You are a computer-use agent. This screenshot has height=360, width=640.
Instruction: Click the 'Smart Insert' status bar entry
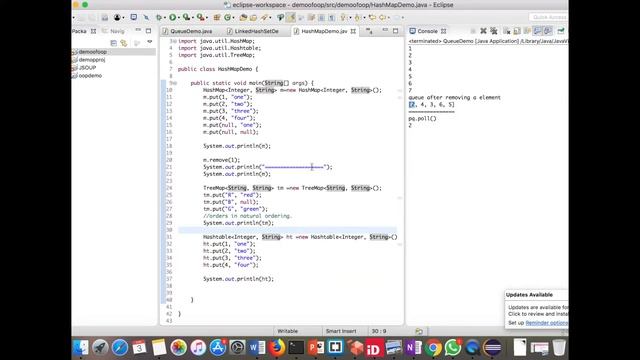pyautogui.click(x=341, y=331)
